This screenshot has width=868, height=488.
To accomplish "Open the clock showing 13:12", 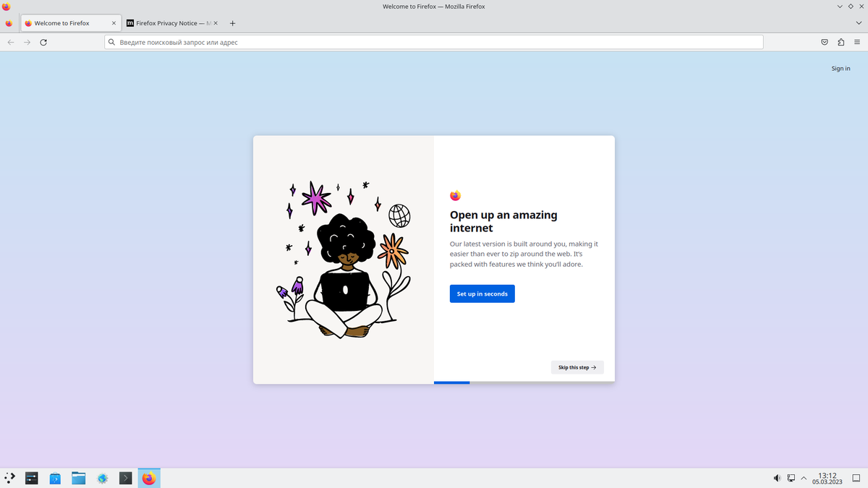I will coord(827,478).
